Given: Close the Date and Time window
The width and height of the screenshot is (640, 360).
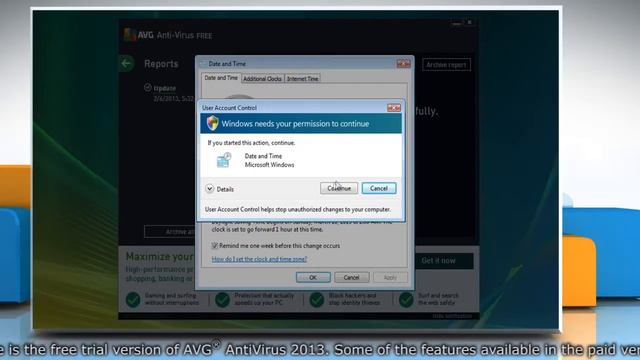Looking at the screenshot, I should pyautogui.click(x=403, y=64).
